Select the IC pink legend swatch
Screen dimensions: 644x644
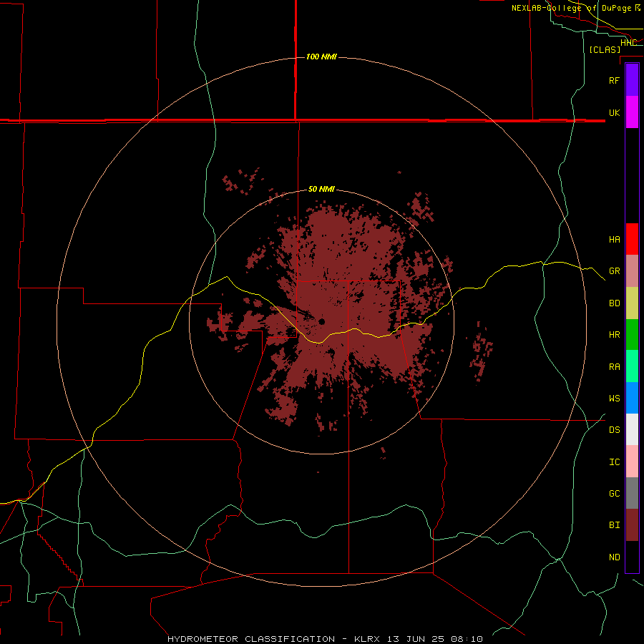632,462
